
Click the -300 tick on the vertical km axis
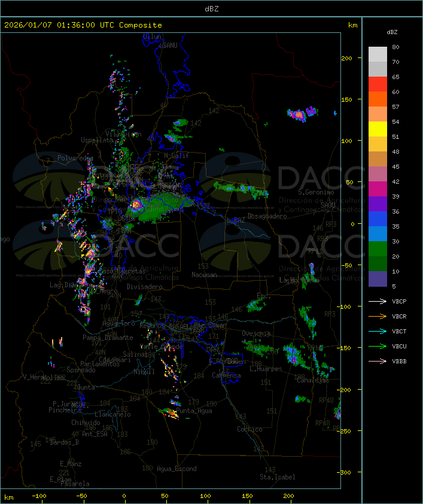[344, 472]
